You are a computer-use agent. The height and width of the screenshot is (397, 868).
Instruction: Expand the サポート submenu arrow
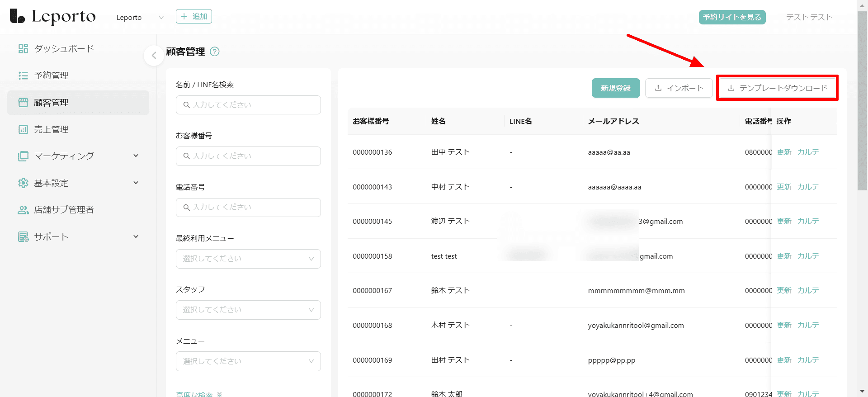pyautogui.click(x=136, y=236)
